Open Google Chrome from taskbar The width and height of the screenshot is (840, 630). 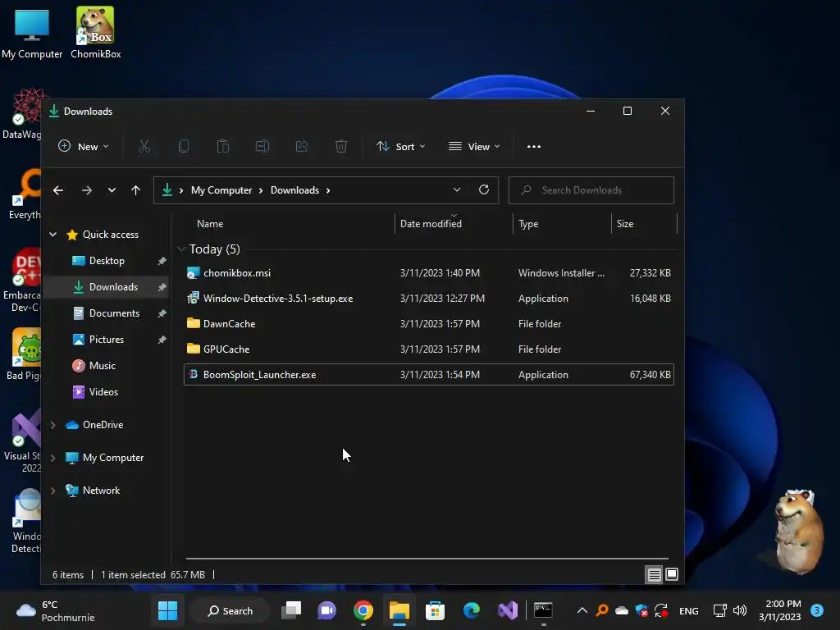(x=363, y=610)
